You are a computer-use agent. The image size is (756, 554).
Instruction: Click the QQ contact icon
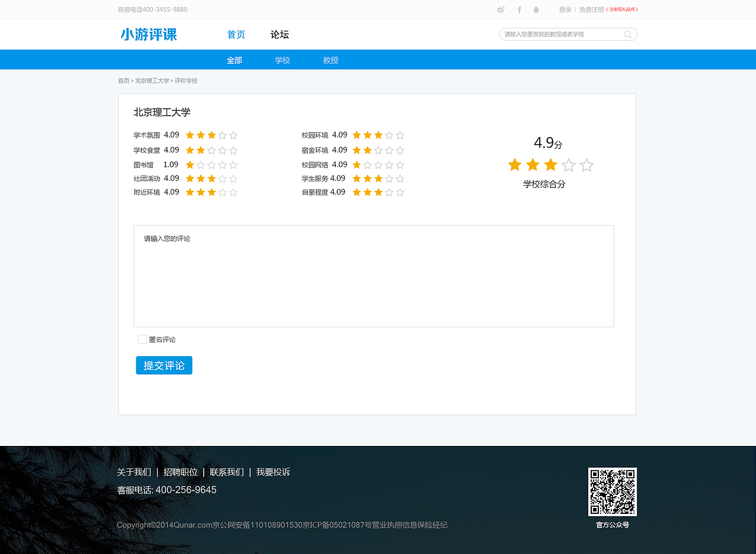click(536, 9)
